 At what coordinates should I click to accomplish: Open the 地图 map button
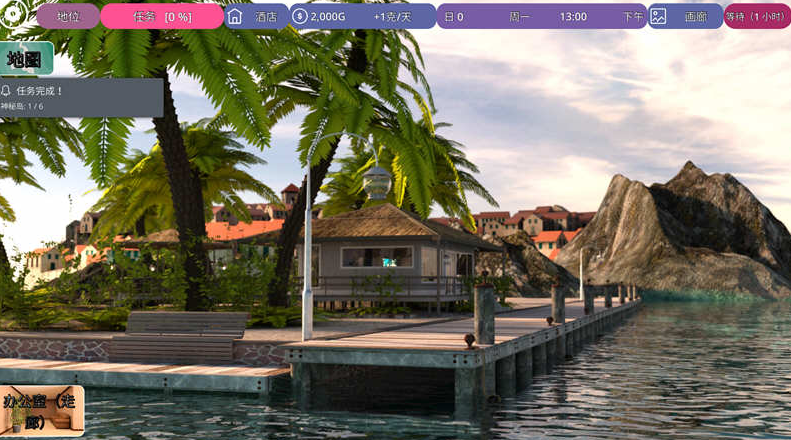tap(25, 59)
